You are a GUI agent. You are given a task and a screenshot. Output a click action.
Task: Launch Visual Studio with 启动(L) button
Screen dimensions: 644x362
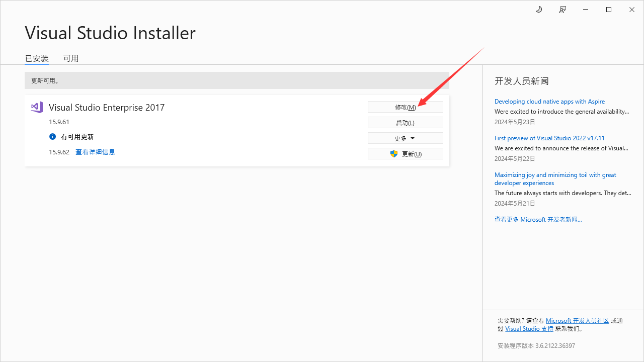click(405, 123)
